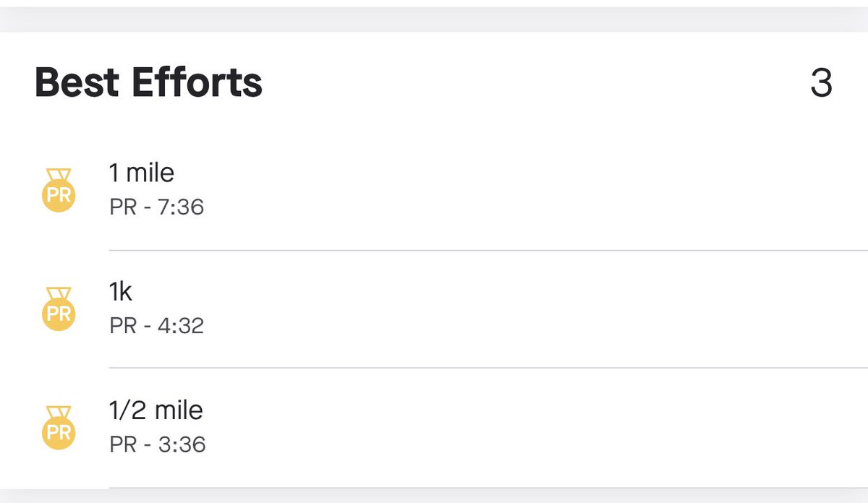
Task: Click the best efforts count 3
Action: point(821,83)
